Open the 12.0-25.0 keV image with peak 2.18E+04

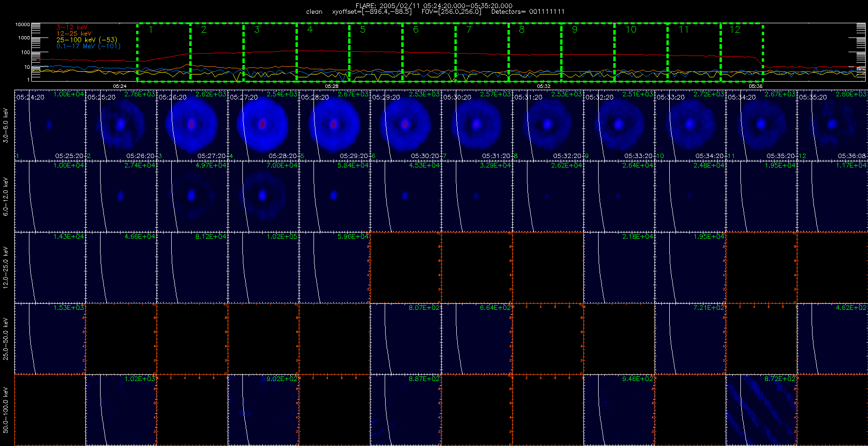tap(619, 268)
